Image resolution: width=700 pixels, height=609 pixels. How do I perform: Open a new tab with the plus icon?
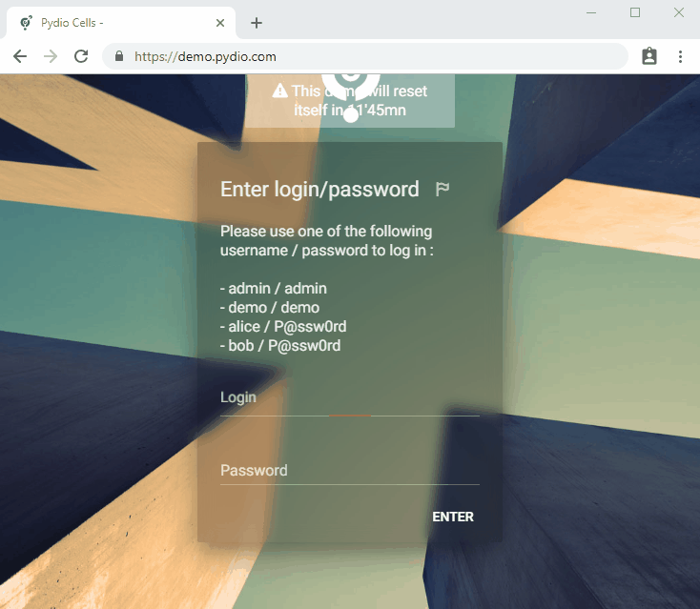(x=257, y=23)
